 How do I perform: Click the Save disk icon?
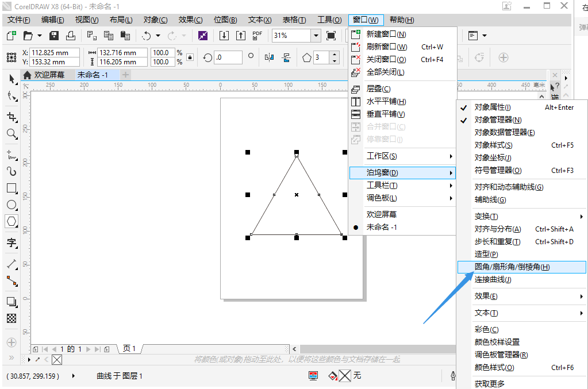54,36
